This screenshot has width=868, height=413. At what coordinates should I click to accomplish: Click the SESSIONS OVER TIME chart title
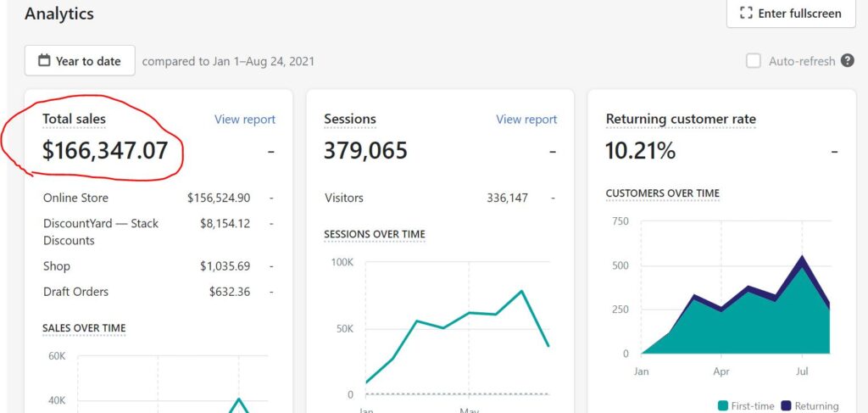coord(375,235)
